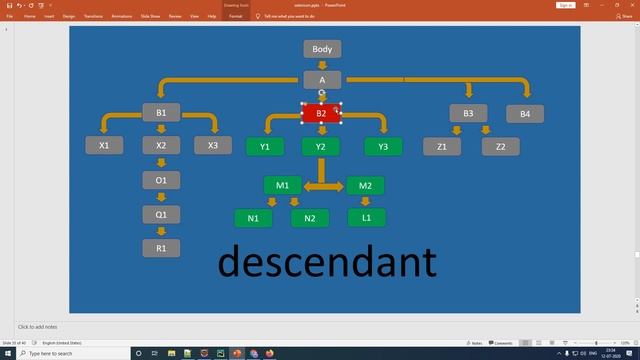Click the Redo icon in quick access toolbar
The image size is (640, 360).
[x=31, y=5]
